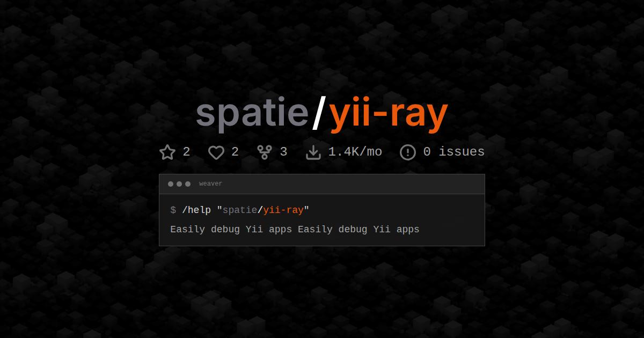Select the heart icon with count 2

coord(217,152)
